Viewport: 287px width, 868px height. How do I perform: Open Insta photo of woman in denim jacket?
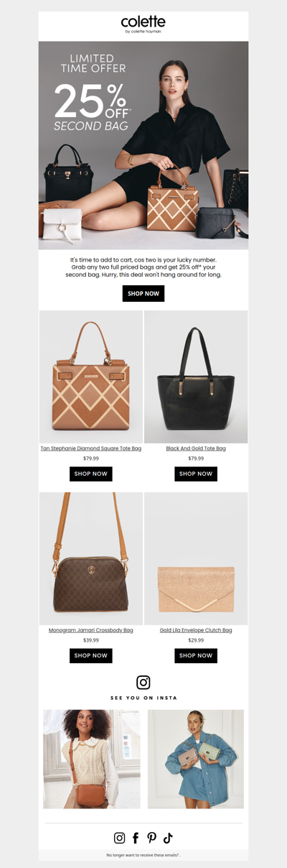coord(196,759)
